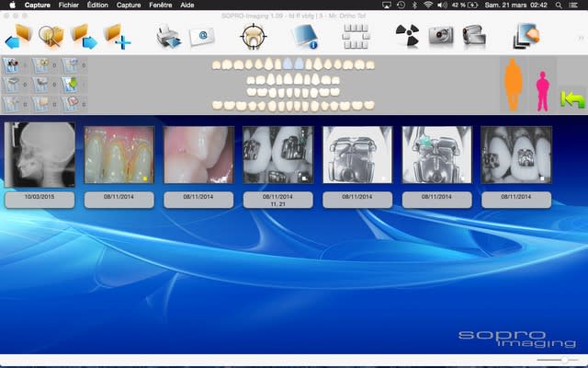
Task: Select the orange adult silhouette
Action: 513,85
